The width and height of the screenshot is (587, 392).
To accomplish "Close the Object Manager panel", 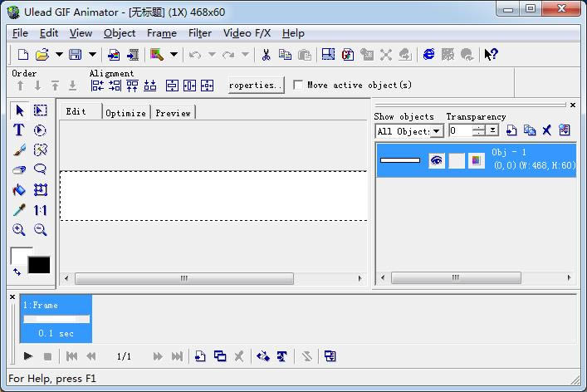I will pos(572,105).
